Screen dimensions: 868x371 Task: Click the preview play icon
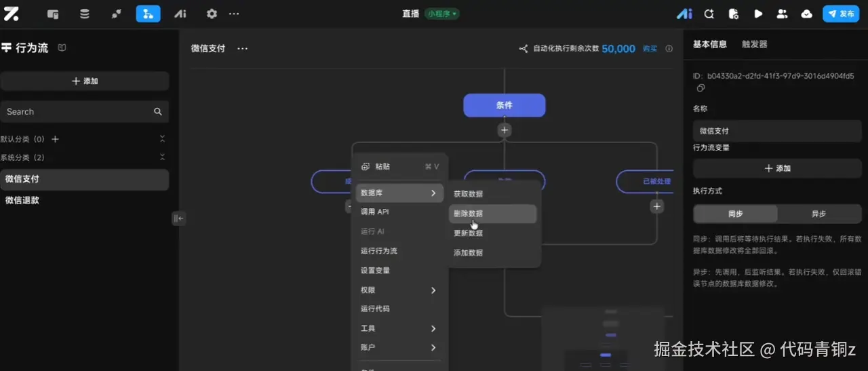click(x=758, y=14)
